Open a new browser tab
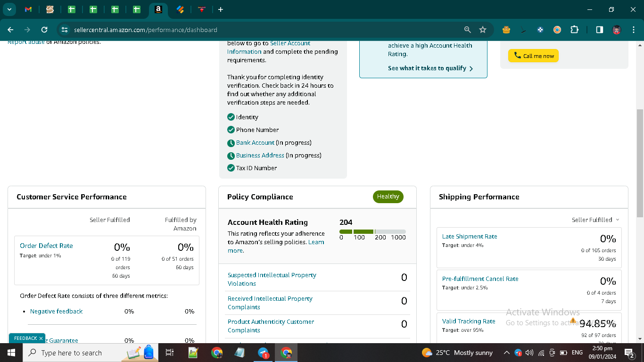Screen dimensions: 644x362 [x=221, y=9]
